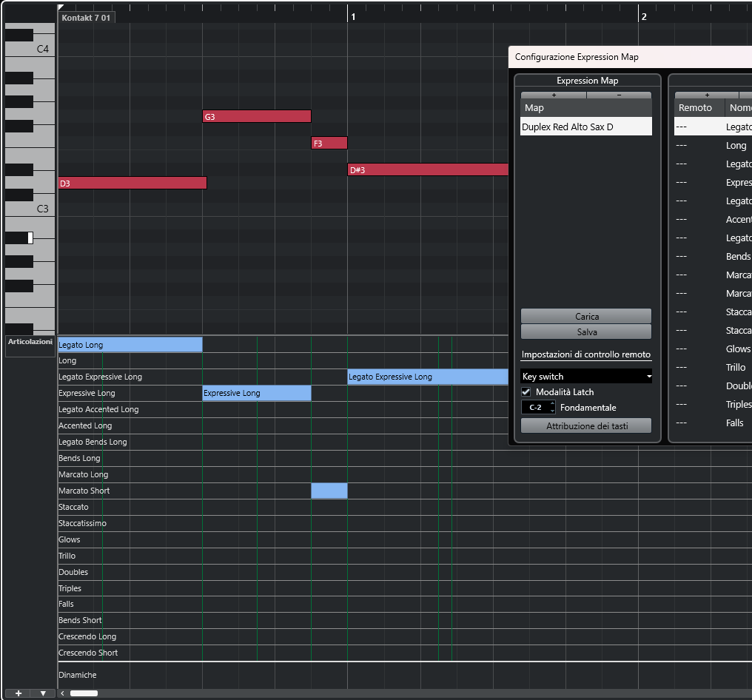The image size is (752, 700).
Task: Select the Trillo sound slot row
Action: coord(714,367)
